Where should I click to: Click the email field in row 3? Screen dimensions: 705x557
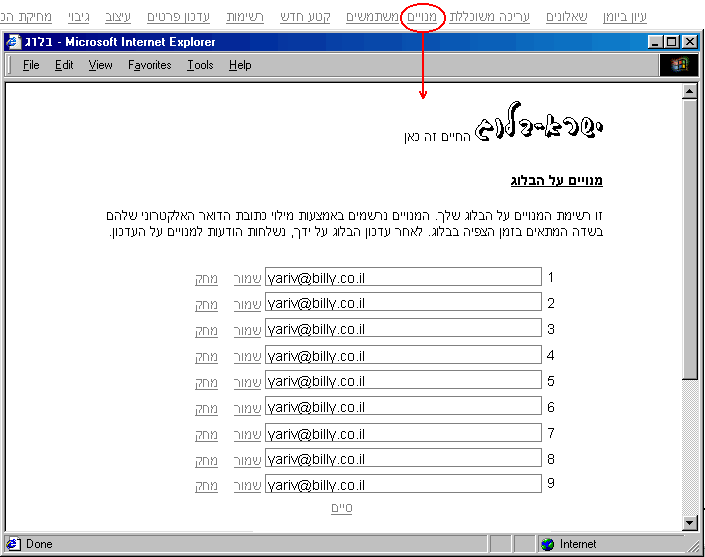click(402, 330)
